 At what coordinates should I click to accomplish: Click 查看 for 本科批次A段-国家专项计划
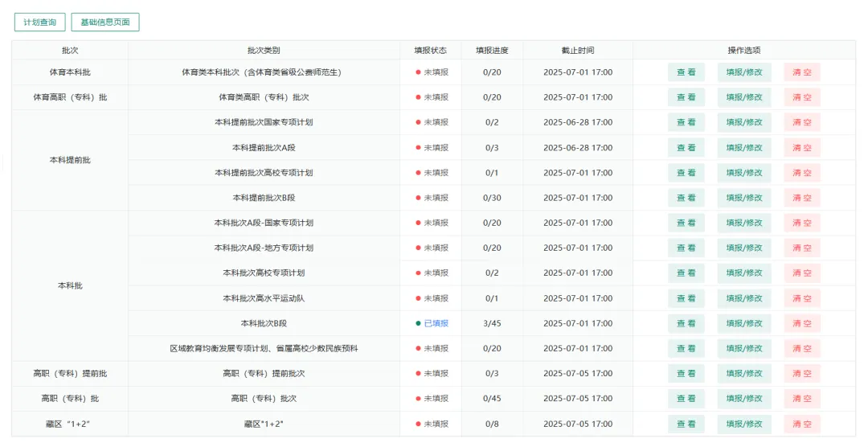(x=686, y=223)
